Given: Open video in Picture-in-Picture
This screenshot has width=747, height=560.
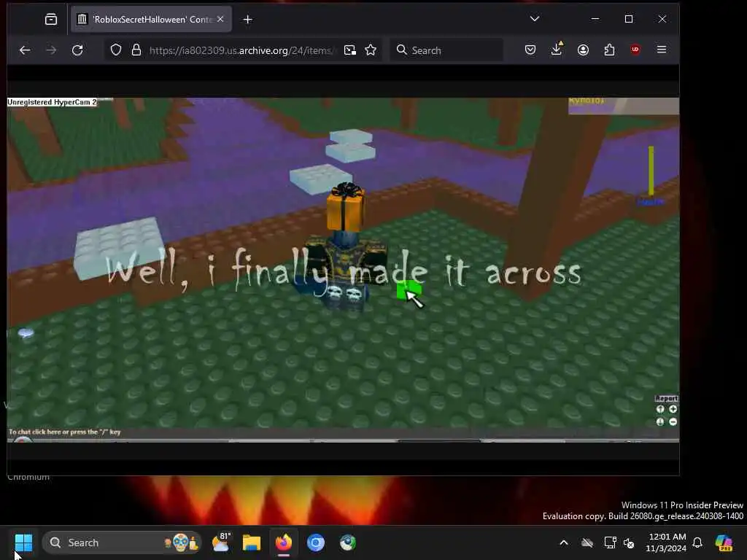Looking at the screenshot, I should (x=349, y=50).
